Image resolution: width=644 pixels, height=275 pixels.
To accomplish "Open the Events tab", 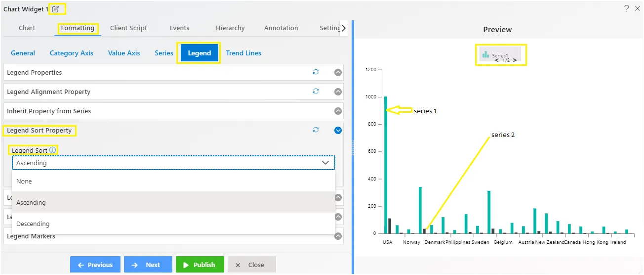I will tap(179, 28).
